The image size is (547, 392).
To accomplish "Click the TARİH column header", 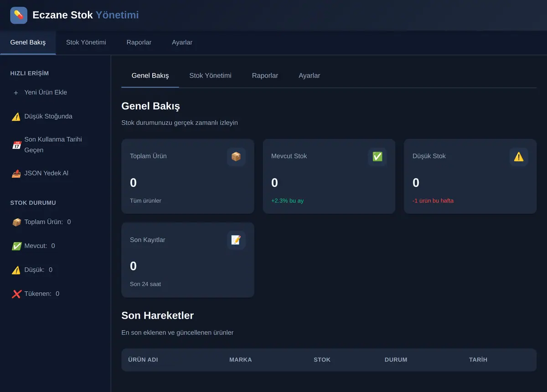I will point(478,360).
